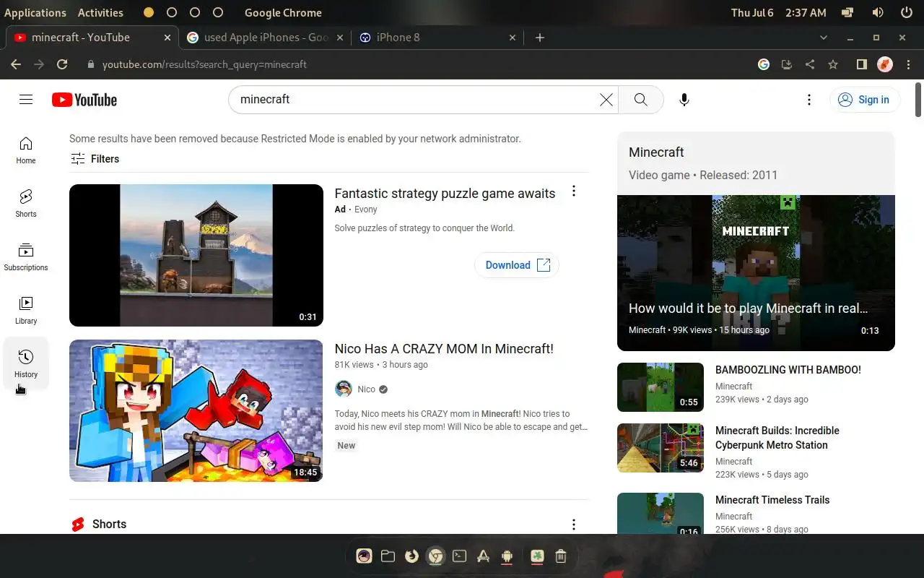Screen dimensions: 924x578
Task: Open the files folder icon in the dock
Action: coord(388,556)
